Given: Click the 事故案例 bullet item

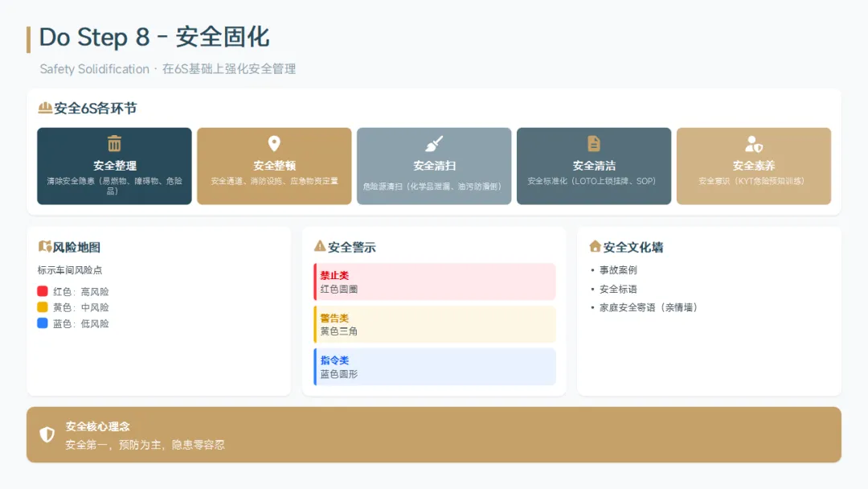Looking at the screenshot, I should [618, 270].
